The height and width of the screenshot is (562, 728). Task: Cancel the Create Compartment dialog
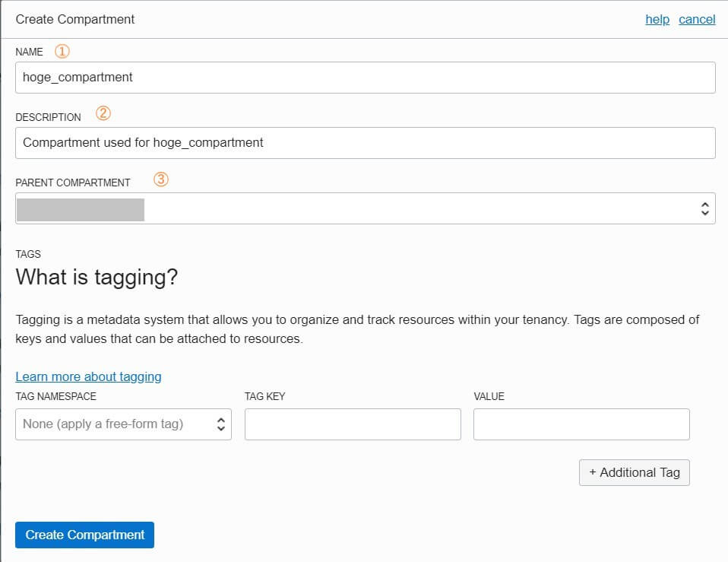click(x=697, y=20)
